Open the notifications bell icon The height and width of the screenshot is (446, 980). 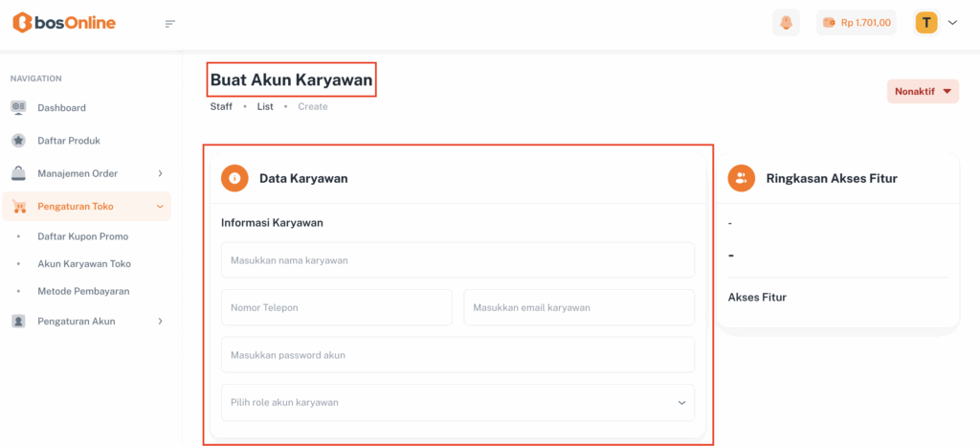pos(786,23)
